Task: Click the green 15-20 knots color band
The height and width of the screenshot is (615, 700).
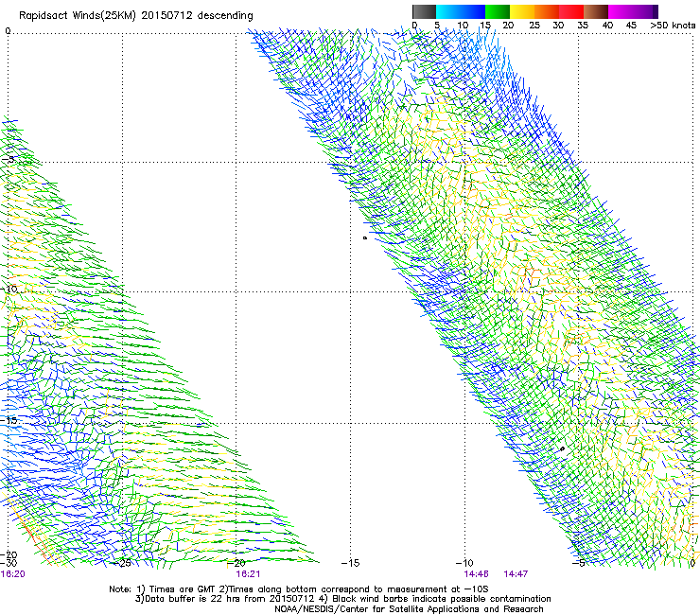Action: click(498, 11)
